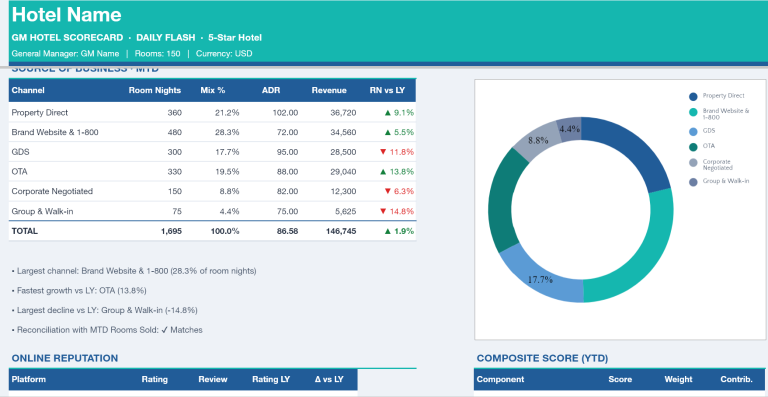Select the GDS row label in table

(x=21, y=152)
